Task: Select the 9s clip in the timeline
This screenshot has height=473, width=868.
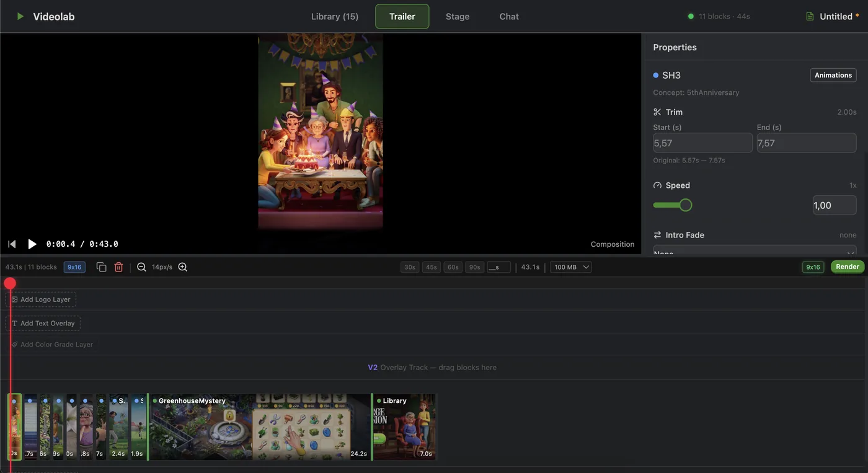Action: (x=58, y=427)
